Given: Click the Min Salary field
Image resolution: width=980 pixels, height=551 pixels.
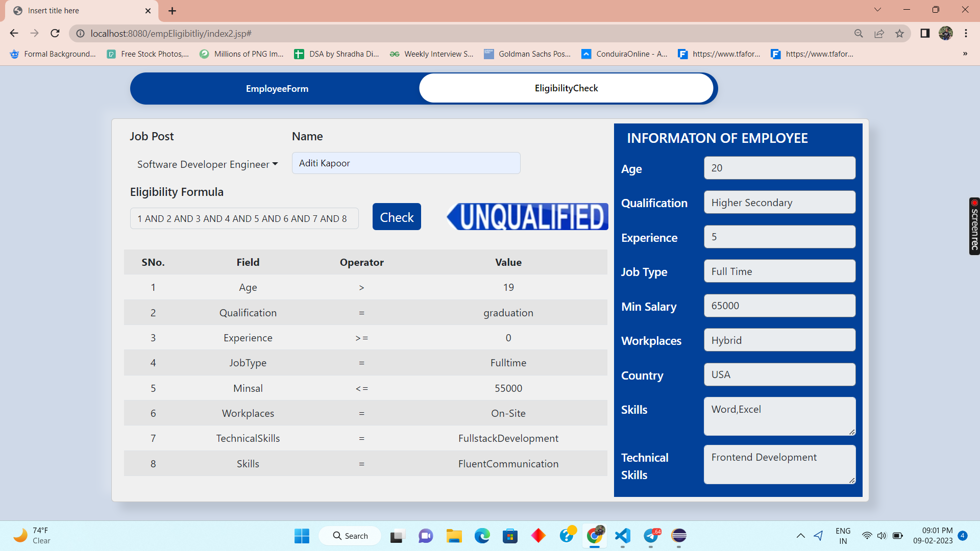Looking at the screenshot, I should click(x=779, y=306).
